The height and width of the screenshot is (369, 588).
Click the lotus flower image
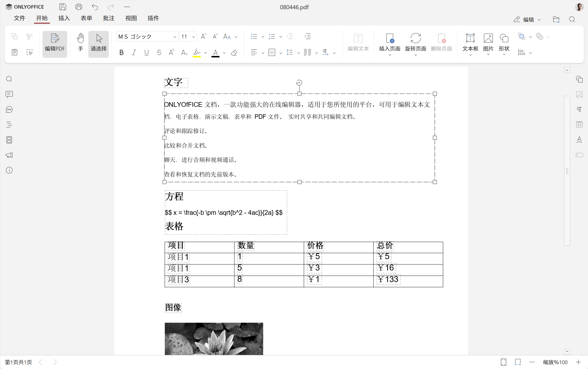tap(214, 339)
